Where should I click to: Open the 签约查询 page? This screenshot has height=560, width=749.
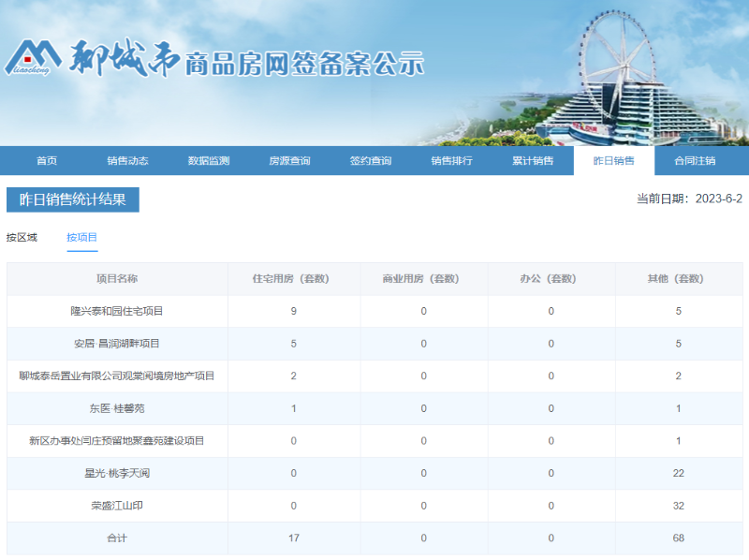tap(371, 160)
